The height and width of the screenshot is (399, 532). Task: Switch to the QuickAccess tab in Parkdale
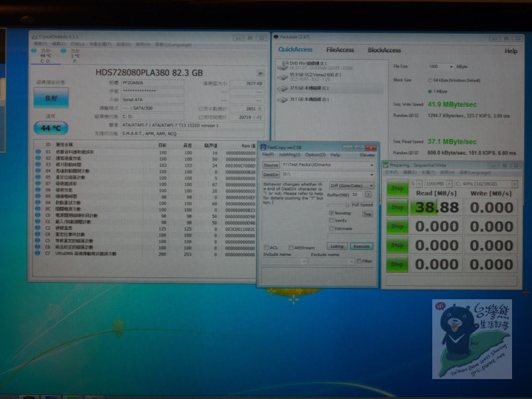pyautogui.click(x=295, y=49)
